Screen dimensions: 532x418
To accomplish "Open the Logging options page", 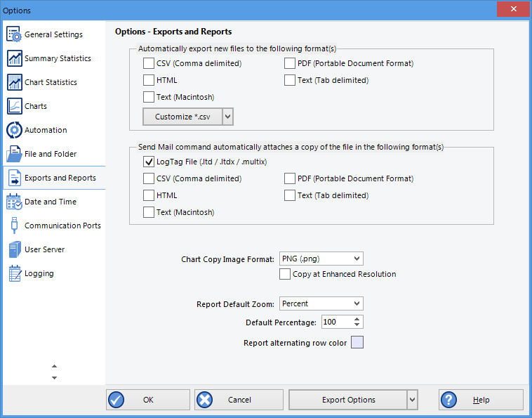I will [x=54, y=273].
